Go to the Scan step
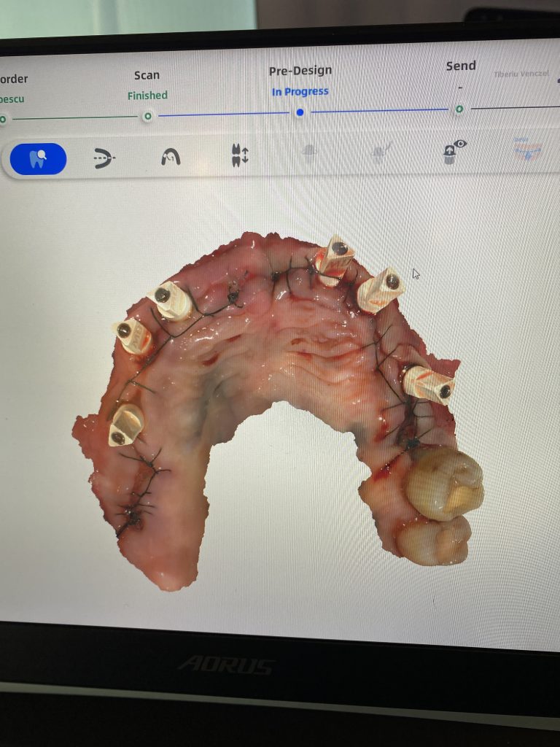 [x=147, y=75]
